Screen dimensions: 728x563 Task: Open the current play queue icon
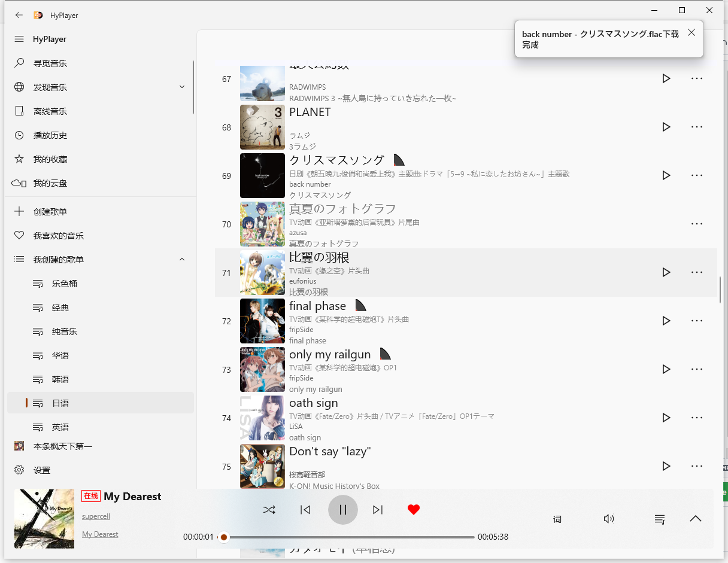click(659, 519)
